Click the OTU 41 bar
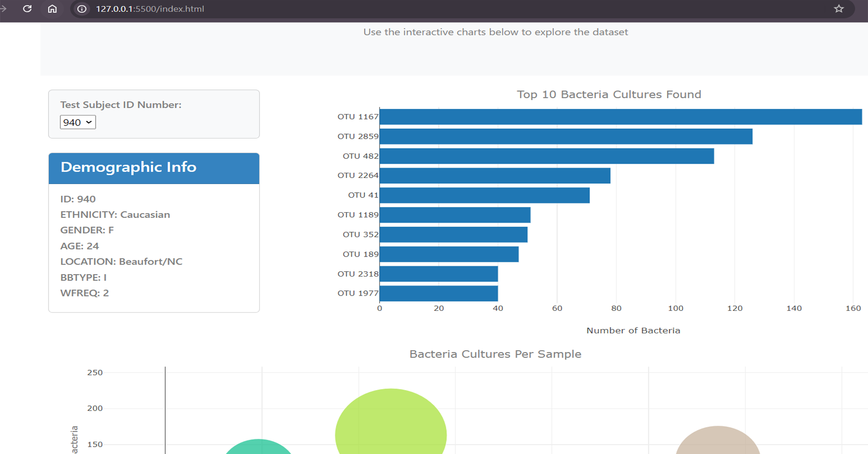The height and width of the screenshot is (454, 868). 484,195
